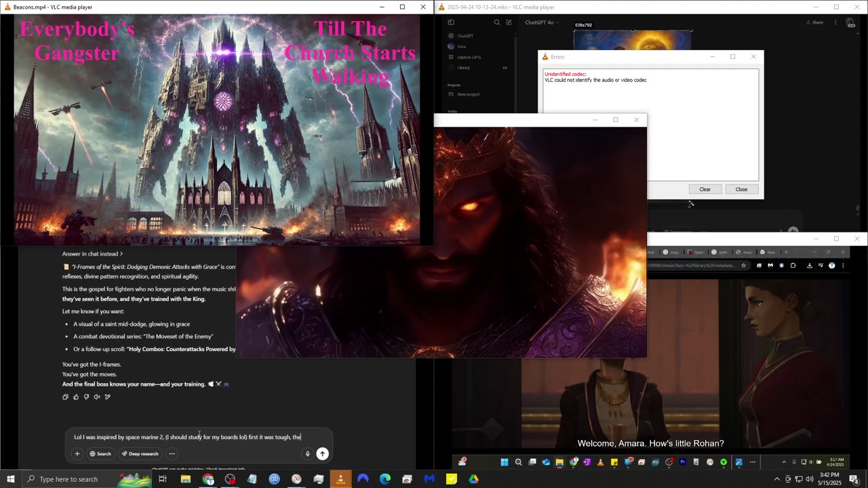Click the browser address bar URL
Viewport: 868px width, 488px height.
(x=692, y=266)
